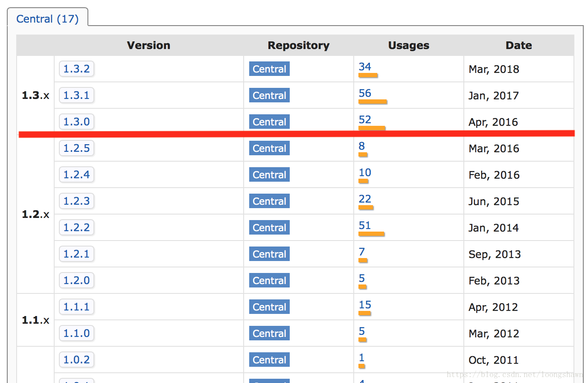Open version 1.2.4 link

[x=77, y=174]
